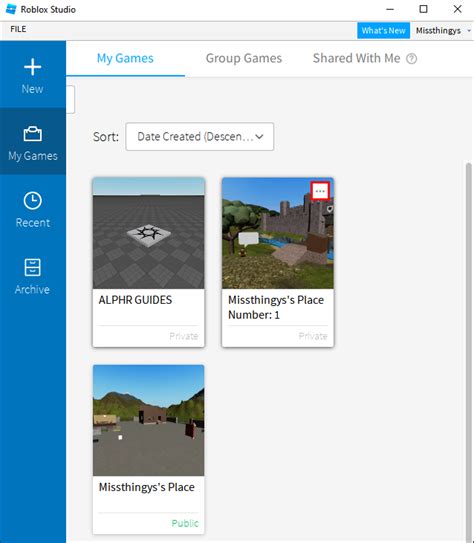Open the Missthingys account dropdown arrow
474x543 pixels.
tap(469, 31)
